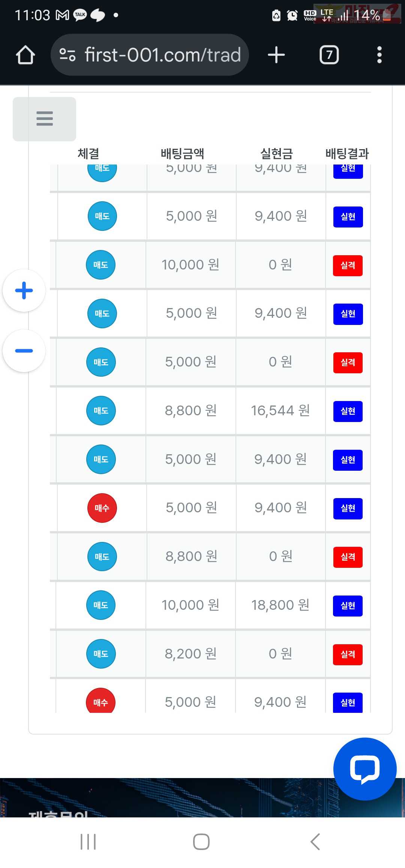Open the live chat bubble

tap(364, 769)
